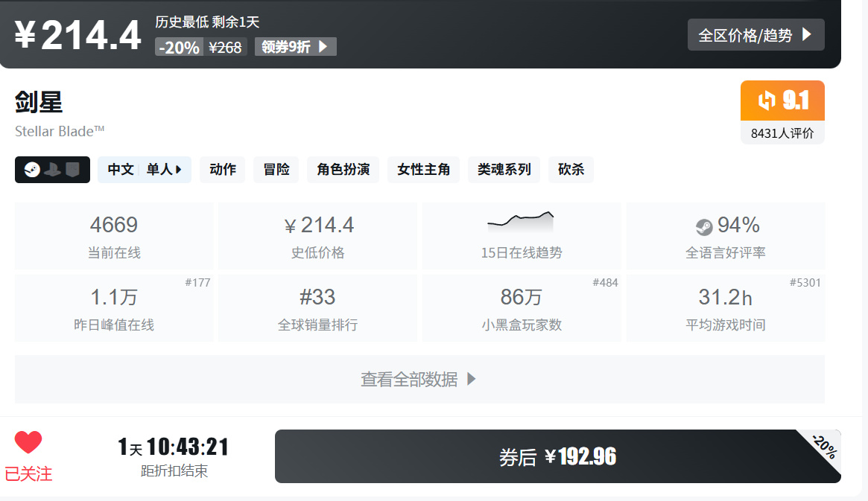Click the game title 剑星
Image resolution: width=868 pixels, height=501 pixels.
(x=39, y=102)
